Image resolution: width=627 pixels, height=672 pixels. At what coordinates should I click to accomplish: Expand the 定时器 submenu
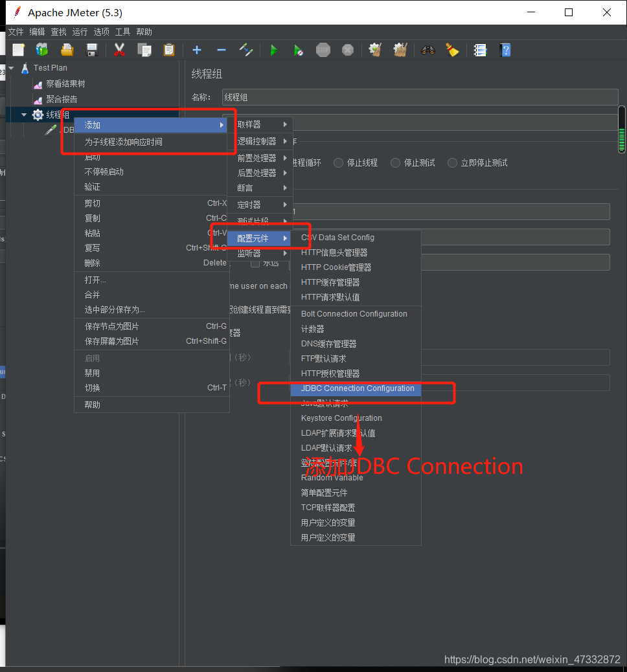click(x=260, y=205)
